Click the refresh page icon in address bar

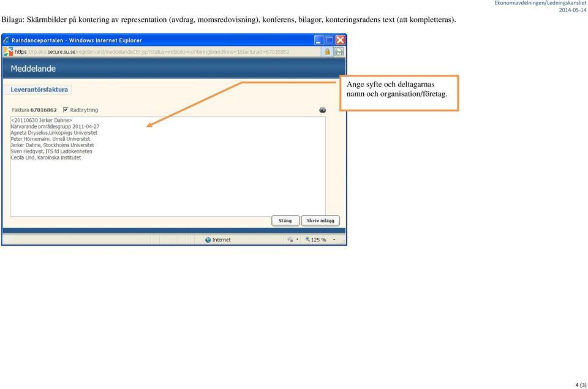tap(339, 52)
